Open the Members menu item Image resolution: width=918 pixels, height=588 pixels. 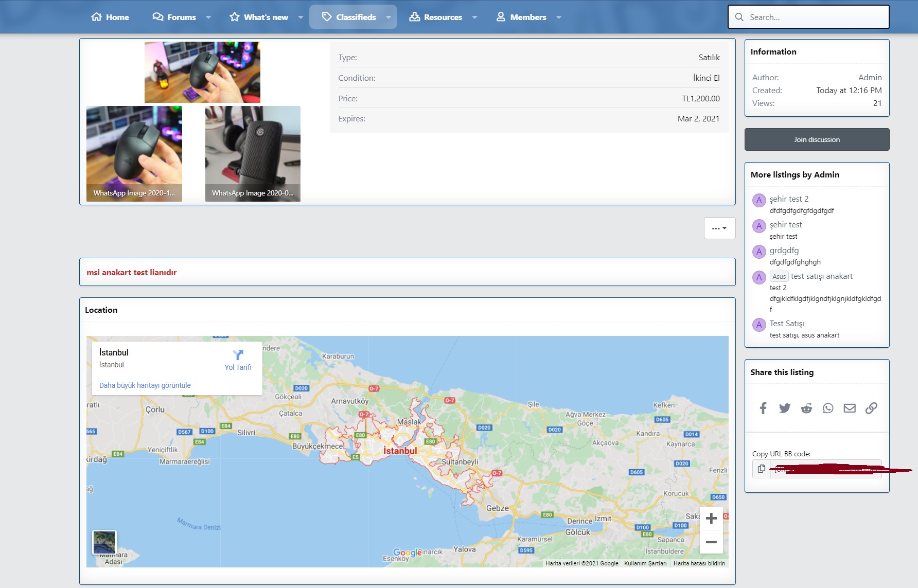tap(521, 17)
